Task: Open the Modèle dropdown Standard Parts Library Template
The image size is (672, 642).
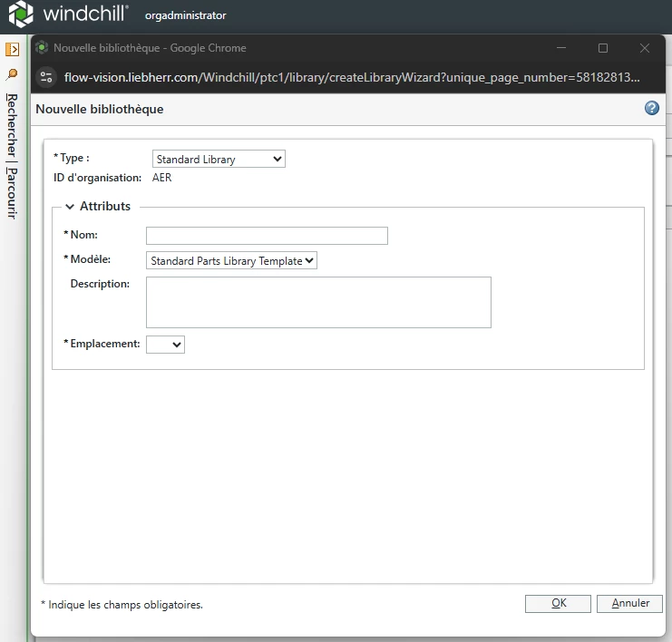Action: tap(231, 260)
